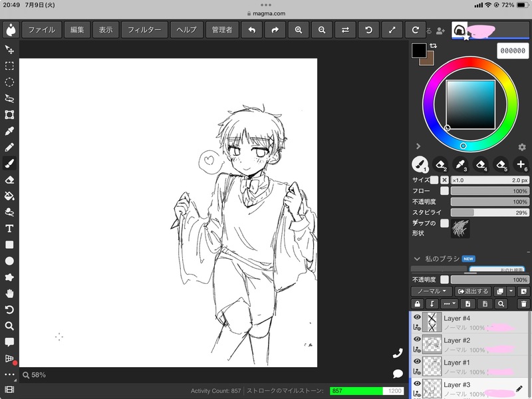Image resolution: width=532 pixels, height=399 pixels.
Task: Select the Move tool
Action: (9, 50)
